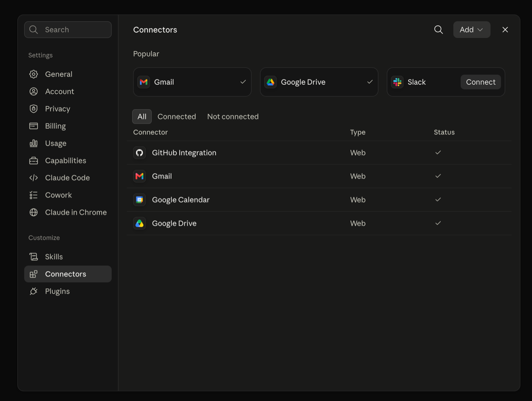Click the Cowork checklist icon
532x401 pixels.
coord(34,195)
